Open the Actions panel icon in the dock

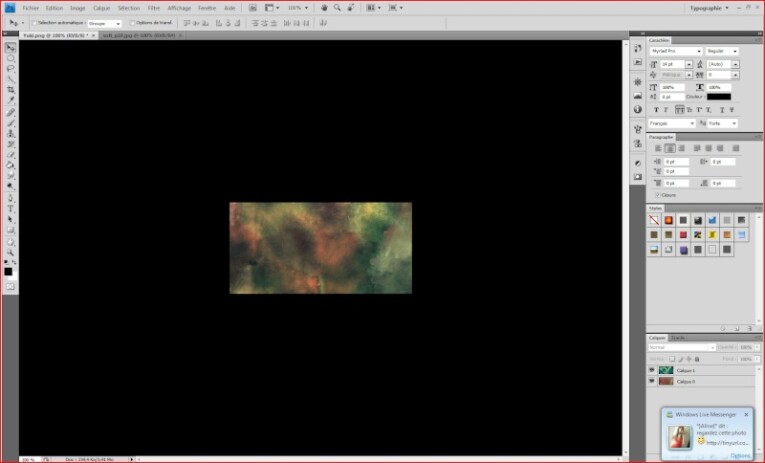[x=638, y=62]
